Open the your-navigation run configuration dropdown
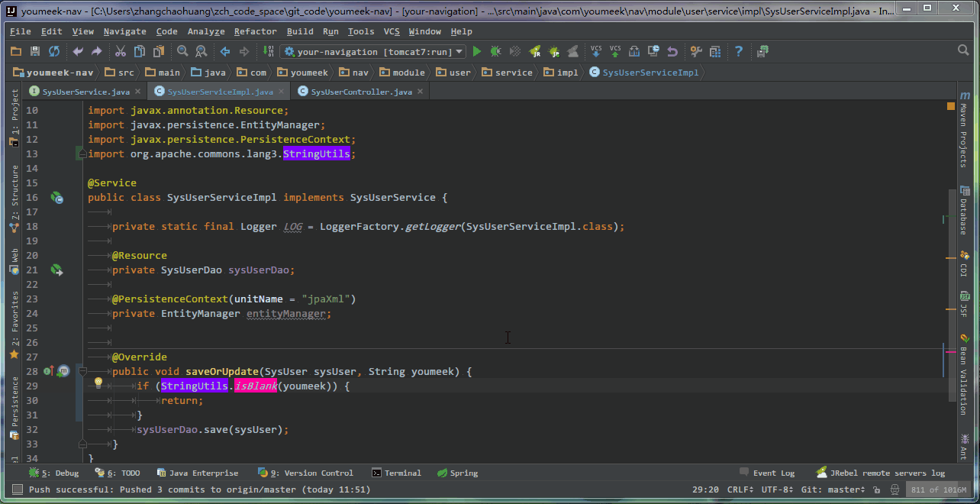 coord(373,51)
